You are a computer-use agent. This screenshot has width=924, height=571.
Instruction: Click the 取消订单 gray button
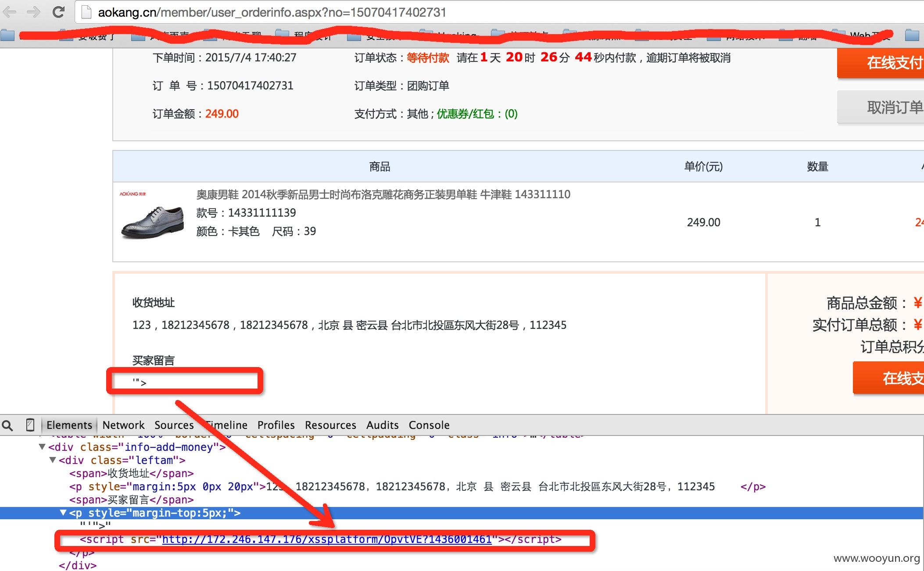[x=881, y=107]
